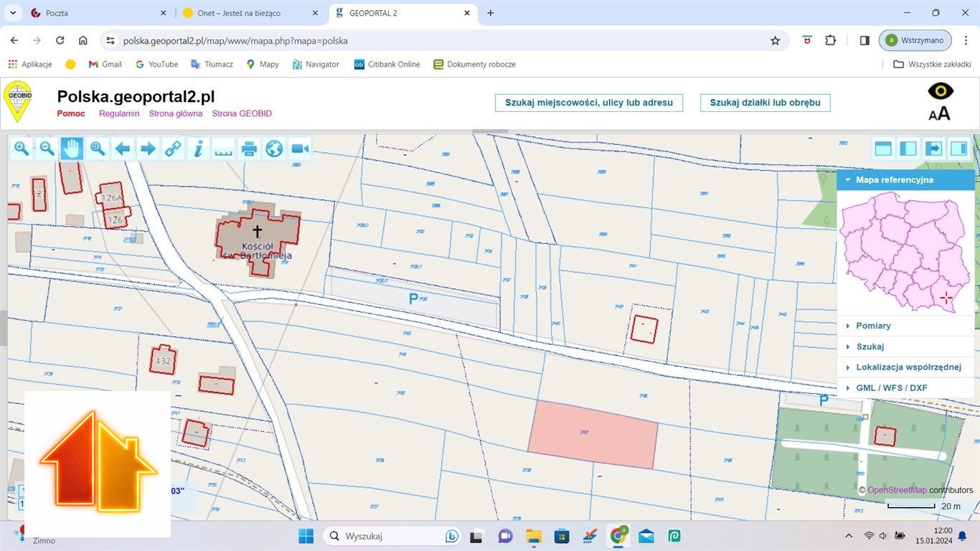Viewport: 980px width, 551px height.
Task: Open the Pomoc link
Action: click(71, 113)
